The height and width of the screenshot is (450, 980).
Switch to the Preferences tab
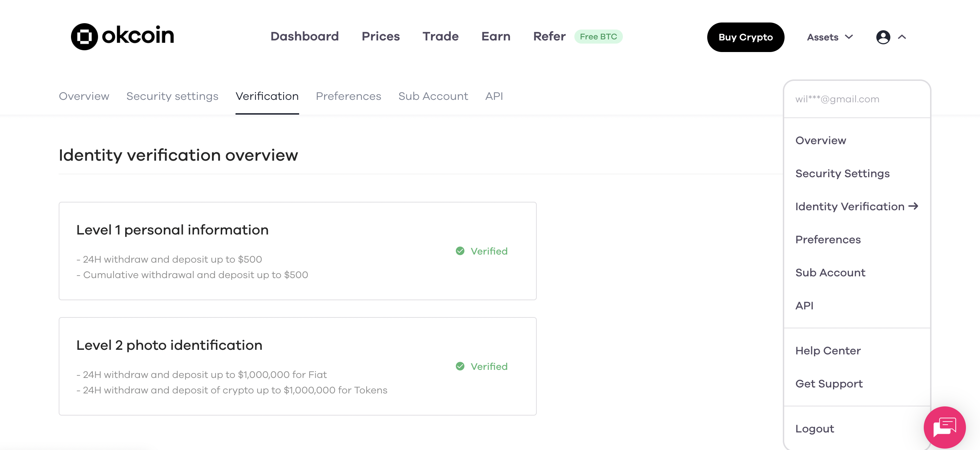(x=348, y=96)
